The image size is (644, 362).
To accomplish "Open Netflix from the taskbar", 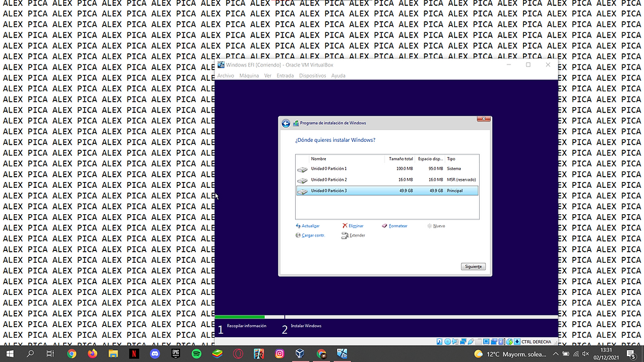I will pos(134,353).
